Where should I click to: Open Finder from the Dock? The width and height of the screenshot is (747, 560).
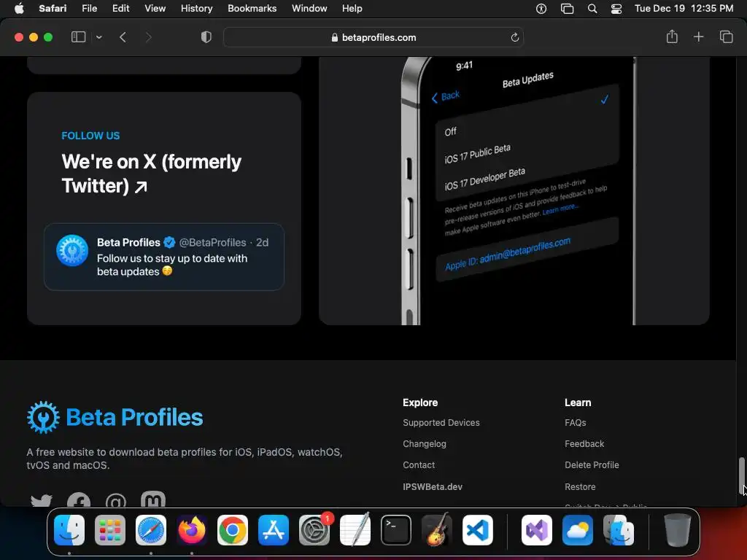pos(69,530)
